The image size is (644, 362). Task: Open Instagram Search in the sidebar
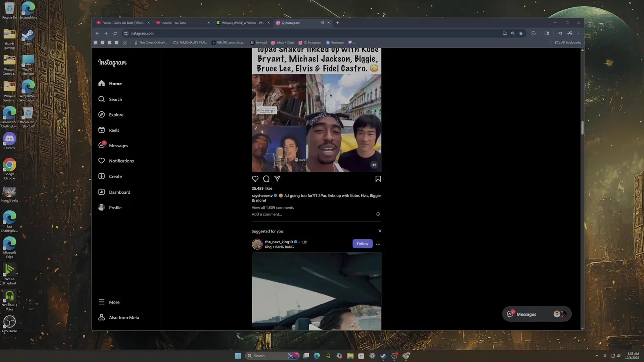110,99
